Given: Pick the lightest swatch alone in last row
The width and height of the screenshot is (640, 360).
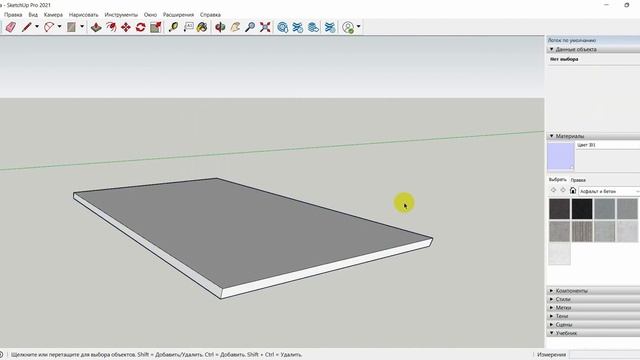Looking at the screenshot, I should (559, 254).
